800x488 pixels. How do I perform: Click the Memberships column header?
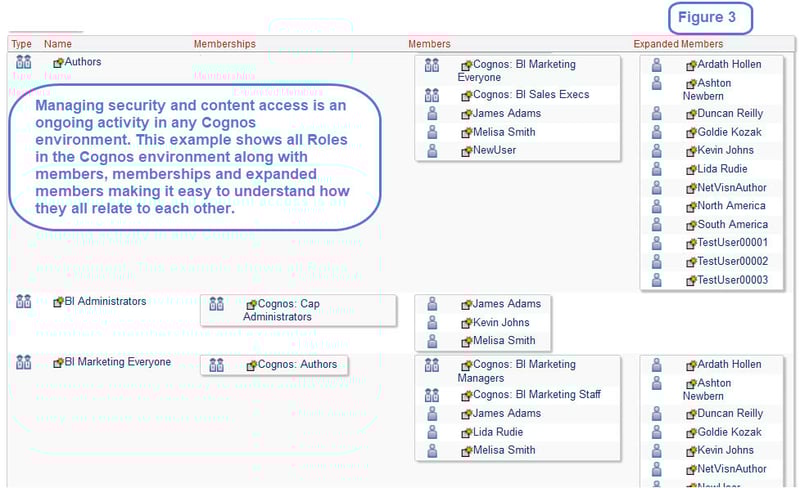224,44
